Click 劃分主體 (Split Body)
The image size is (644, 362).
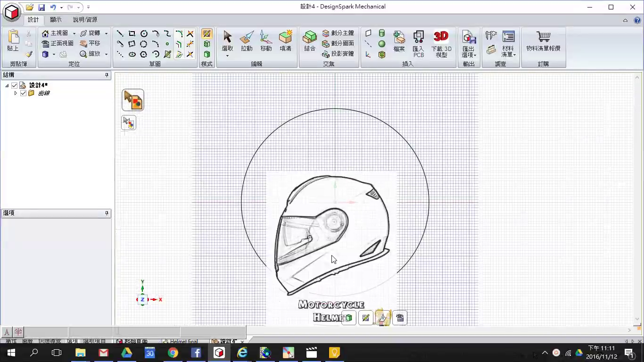click(x=338, y=33)
